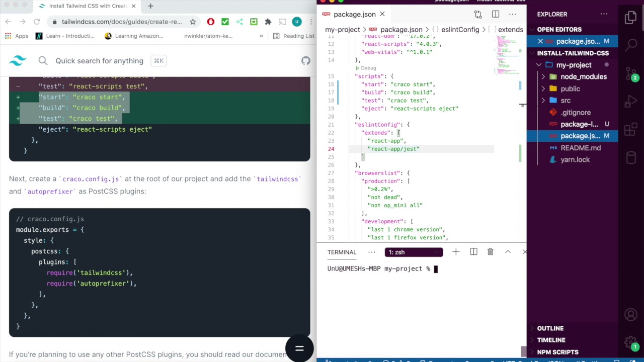Open editor More Actions ellipsis menu
Image resolution: width=644 pixels, height=362 pixels.
512,14
